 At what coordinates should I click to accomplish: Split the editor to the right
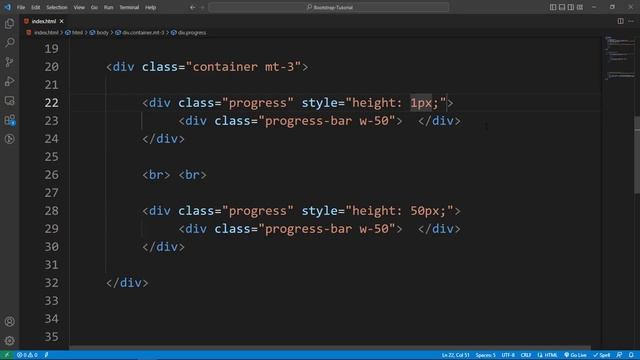[x=620, y=21]
